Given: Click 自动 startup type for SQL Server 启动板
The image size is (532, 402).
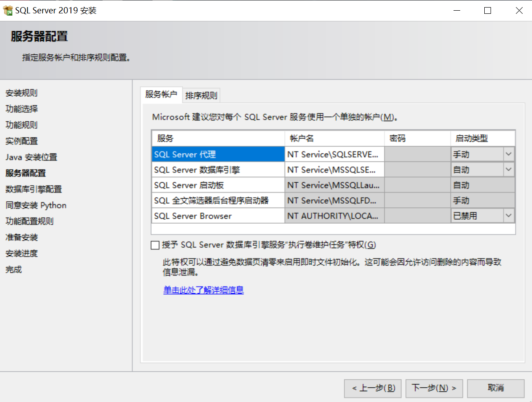Looking at the screenshot, I should coord(483,185).
